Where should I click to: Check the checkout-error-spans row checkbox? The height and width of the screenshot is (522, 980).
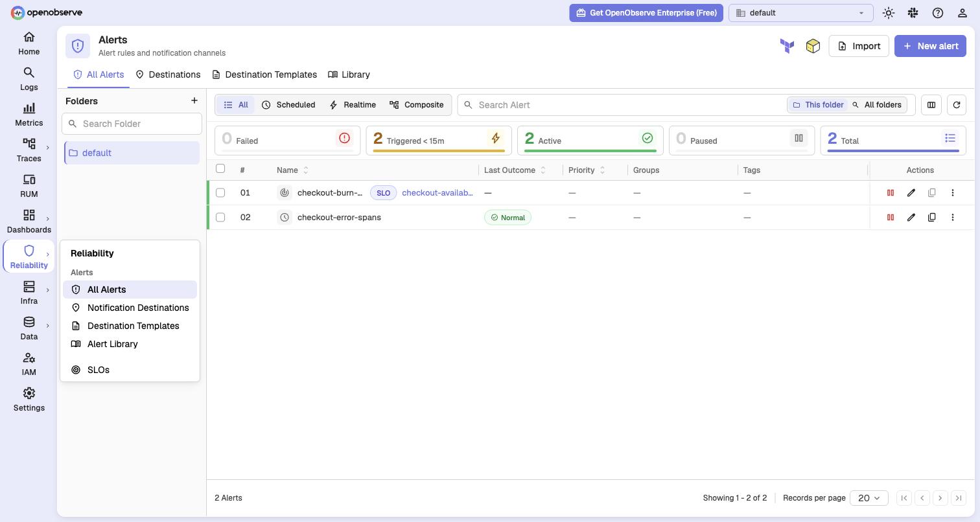220,217
